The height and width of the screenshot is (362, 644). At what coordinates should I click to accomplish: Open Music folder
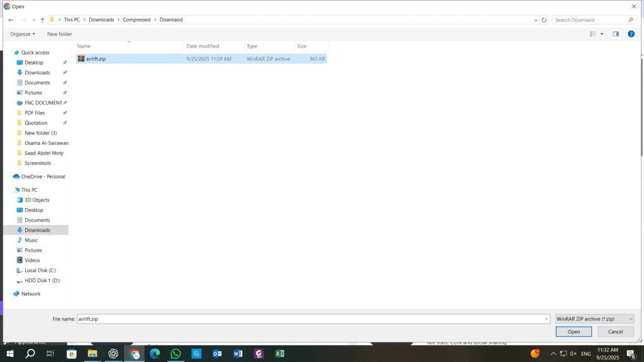tap(31, 240)
